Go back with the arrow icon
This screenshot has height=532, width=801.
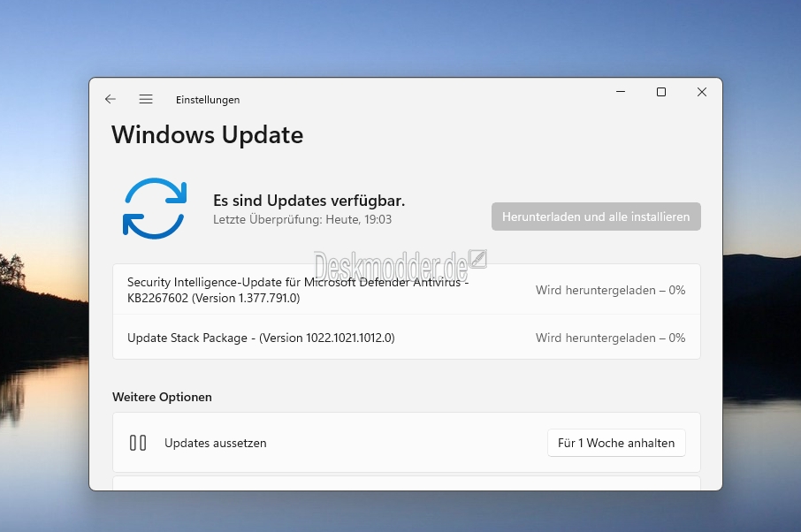click(111, 99)
